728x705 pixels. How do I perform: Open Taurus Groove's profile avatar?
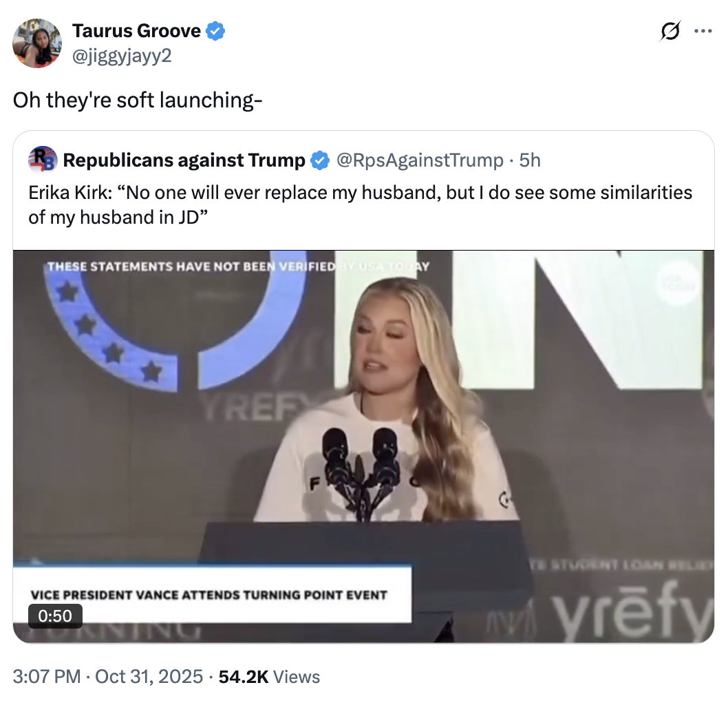point(38,43)
